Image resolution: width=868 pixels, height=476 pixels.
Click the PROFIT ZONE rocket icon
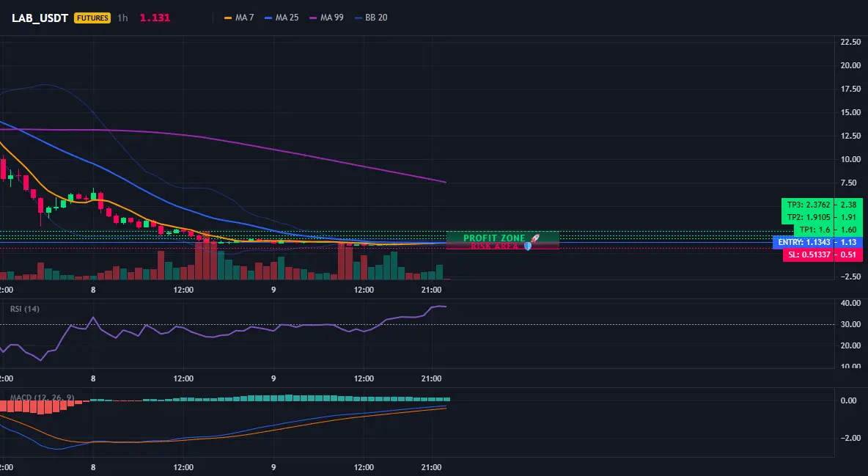coord(534,238)
